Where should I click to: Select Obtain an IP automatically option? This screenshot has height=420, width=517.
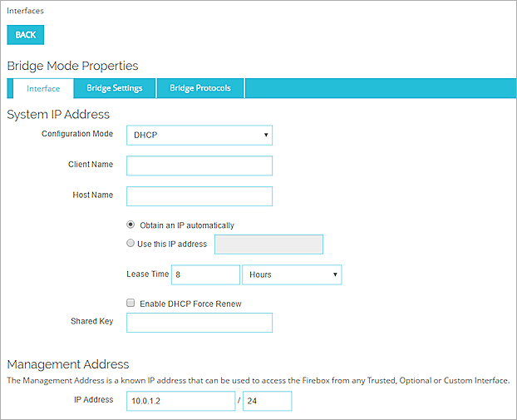[x=130, y=225]
